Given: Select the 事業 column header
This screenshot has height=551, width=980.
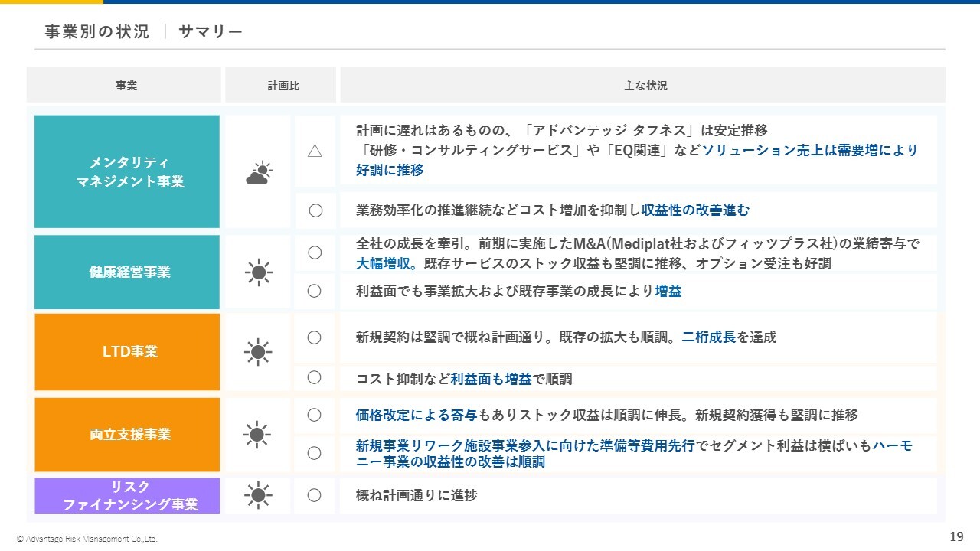Looking at the screenshot, I should [126, 86].
